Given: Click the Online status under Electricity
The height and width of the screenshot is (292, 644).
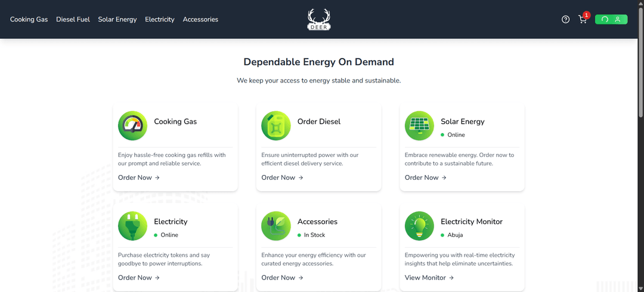Looking at the screenshot, I should [x=166, y=235].
